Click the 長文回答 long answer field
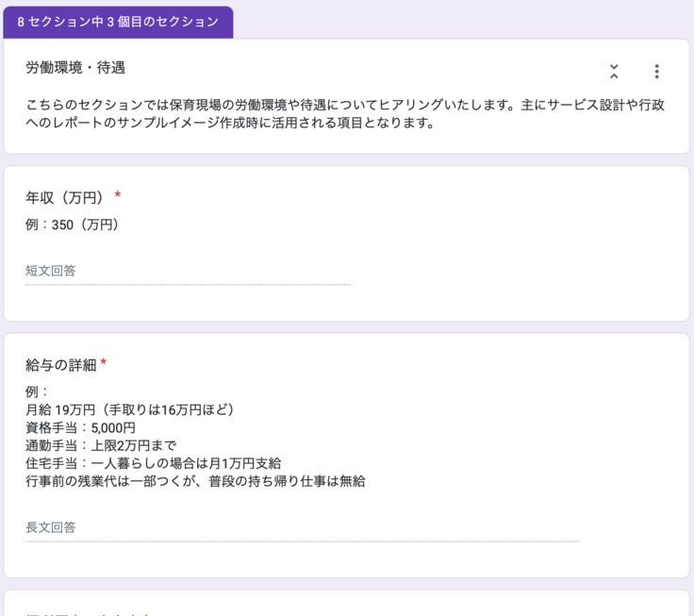694x616 pixels. point(301,527)
